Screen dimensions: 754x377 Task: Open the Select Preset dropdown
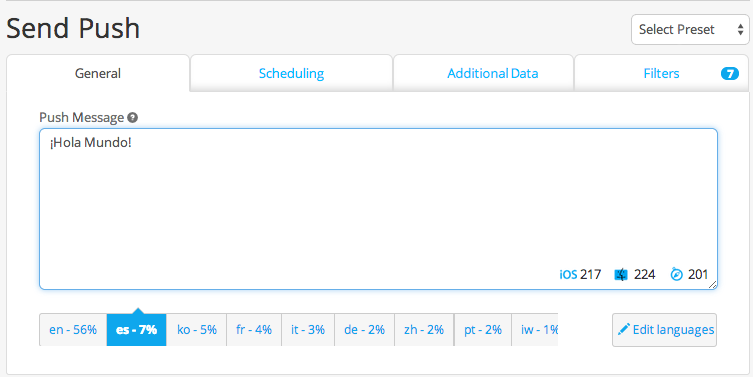coord(690,30)
